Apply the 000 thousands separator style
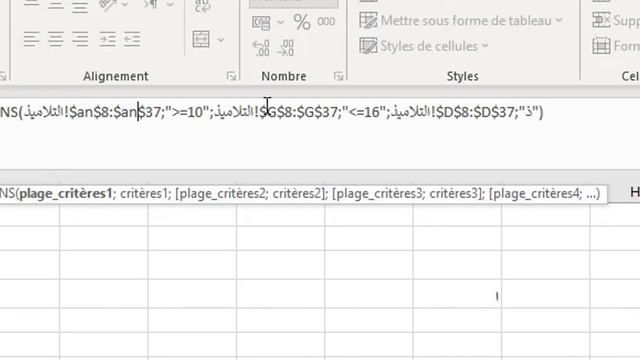 326,22
